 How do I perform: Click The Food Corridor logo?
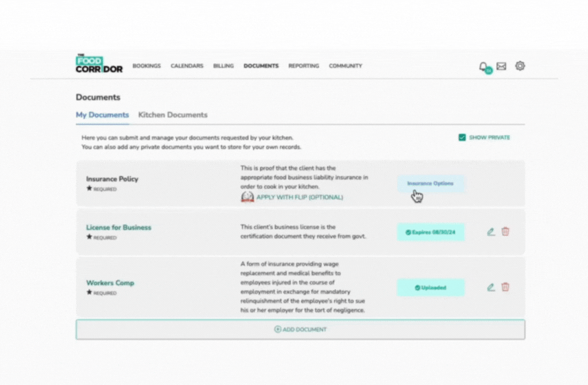(99, 63)
